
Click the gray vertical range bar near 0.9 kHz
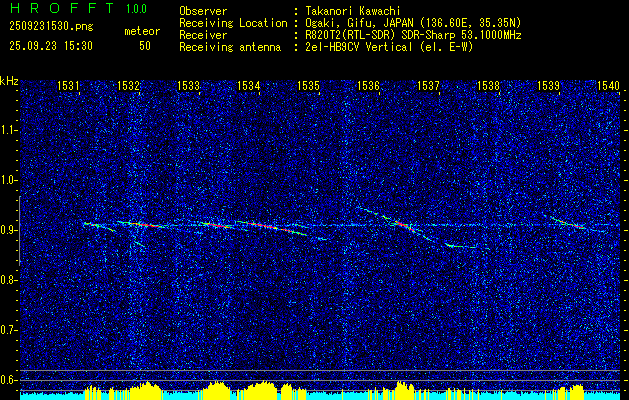pos(20,231)
